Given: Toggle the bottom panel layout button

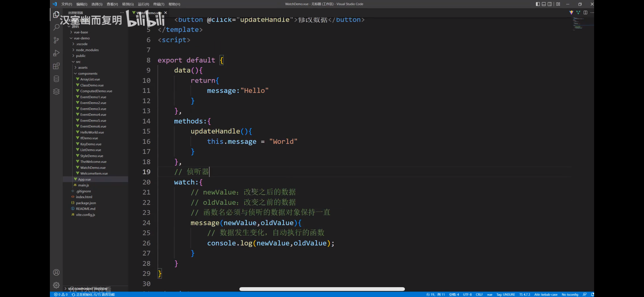Looking at the screenshot, I should [x=543, y=4].
